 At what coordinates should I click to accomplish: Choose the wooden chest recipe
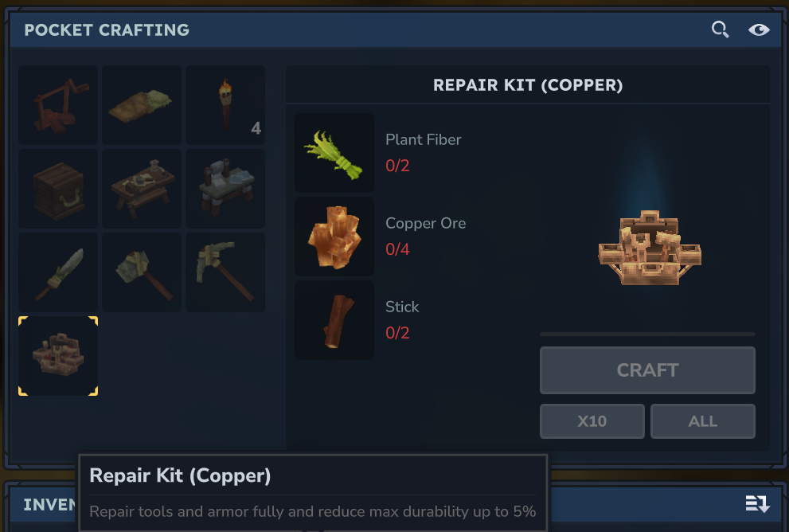58,189
